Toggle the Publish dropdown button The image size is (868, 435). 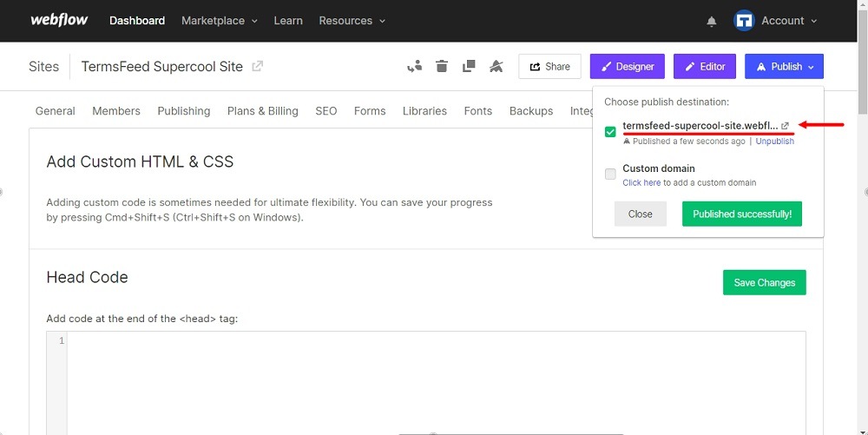coord(784,66)
